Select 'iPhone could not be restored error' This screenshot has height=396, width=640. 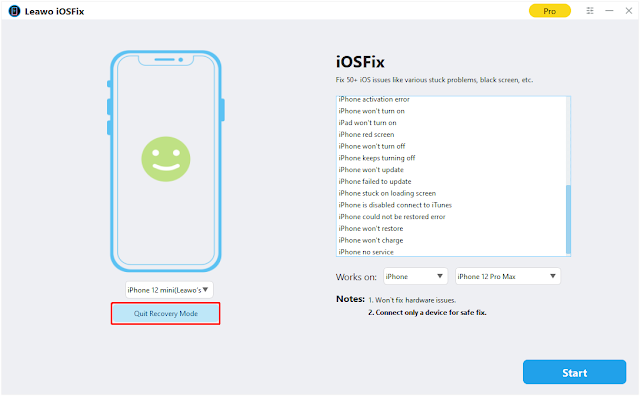pyautogui.click(x=392, y=217)
